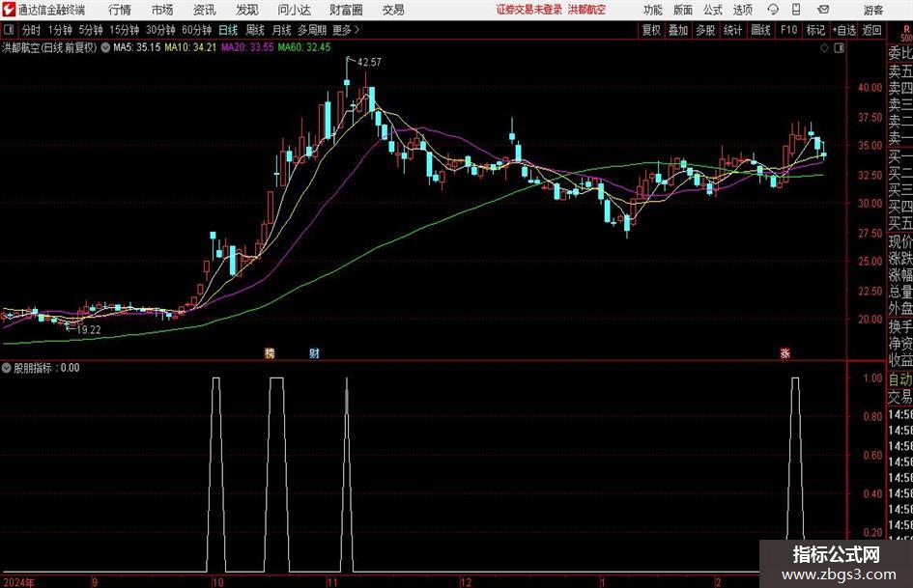Click the red 洪都航空 stock name in top bar

click(x=587, y=10)
